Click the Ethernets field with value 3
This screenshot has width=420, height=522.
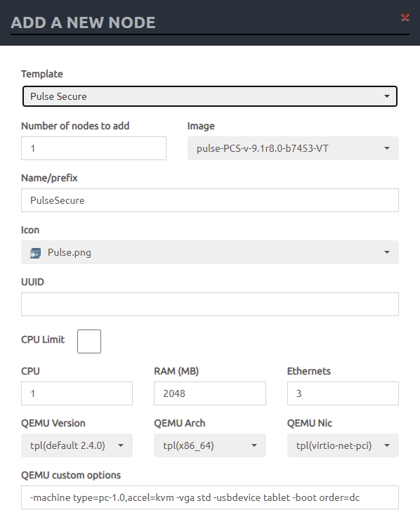343,393
